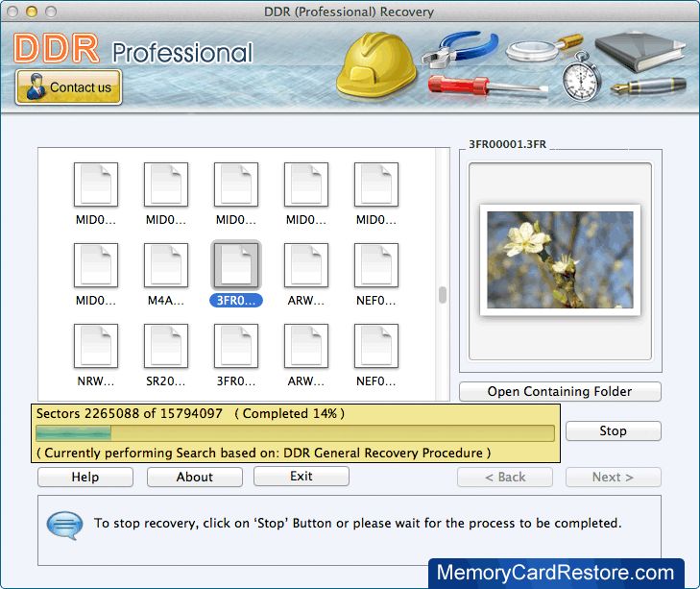700x589 pixels.
Task: Click the selected 3FR0... file label
Action: [x=236, y=301]
